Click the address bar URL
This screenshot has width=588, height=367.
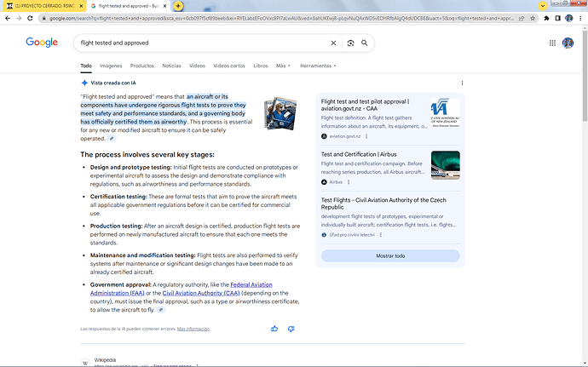(x=281, y=18)
